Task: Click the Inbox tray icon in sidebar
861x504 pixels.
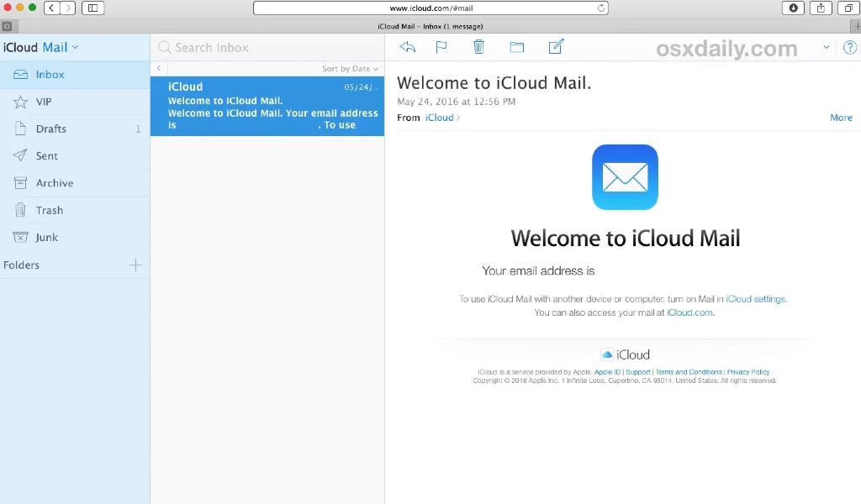Action: 20,75
